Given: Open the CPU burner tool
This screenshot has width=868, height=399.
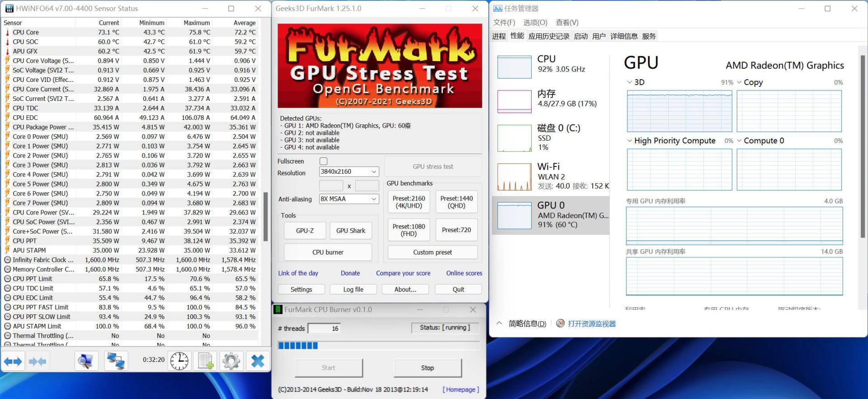Looking at the screenshot, I should point(328,252).
